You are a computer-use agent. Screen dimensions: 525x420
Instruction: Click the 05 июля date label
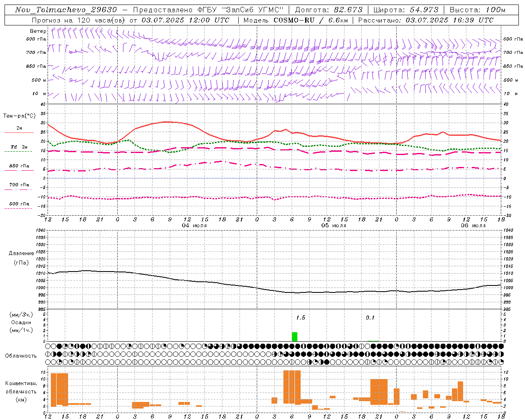coord(333,226)
